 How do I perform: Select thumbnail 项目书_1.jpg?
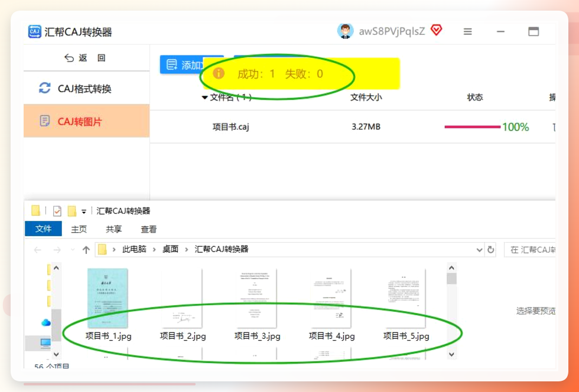pos(108,304)
